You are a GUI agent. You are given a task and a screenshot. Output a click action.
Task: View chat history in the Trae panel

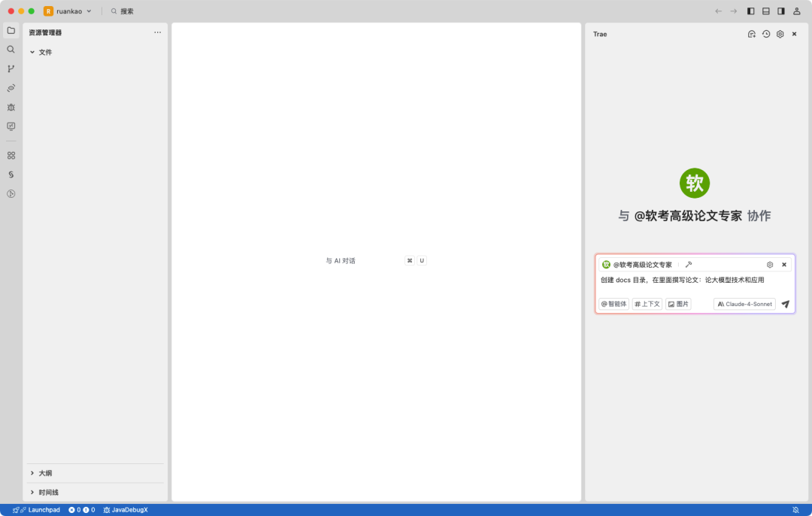coord(765,34)
